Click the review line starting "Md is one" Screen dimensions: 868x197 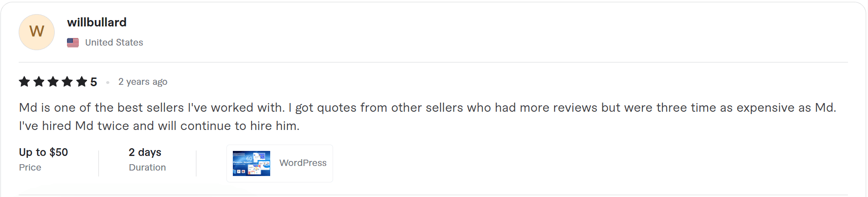pyautogui.click(x=427, y=108)
